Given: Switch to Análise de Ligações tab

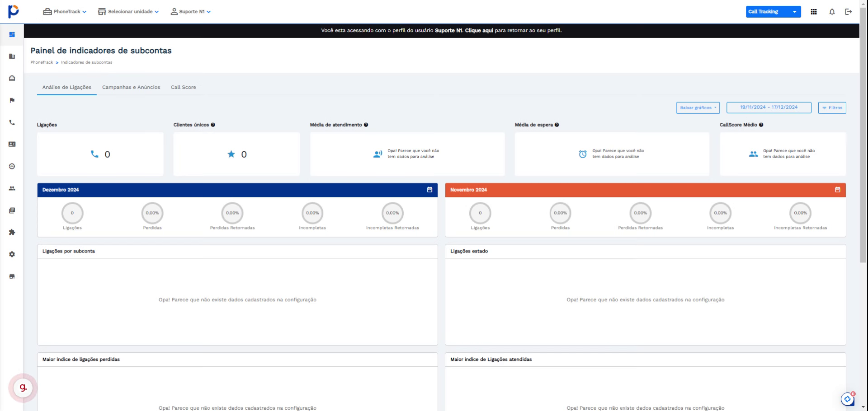Looking at the screenshot, I should tap(67, 87).
